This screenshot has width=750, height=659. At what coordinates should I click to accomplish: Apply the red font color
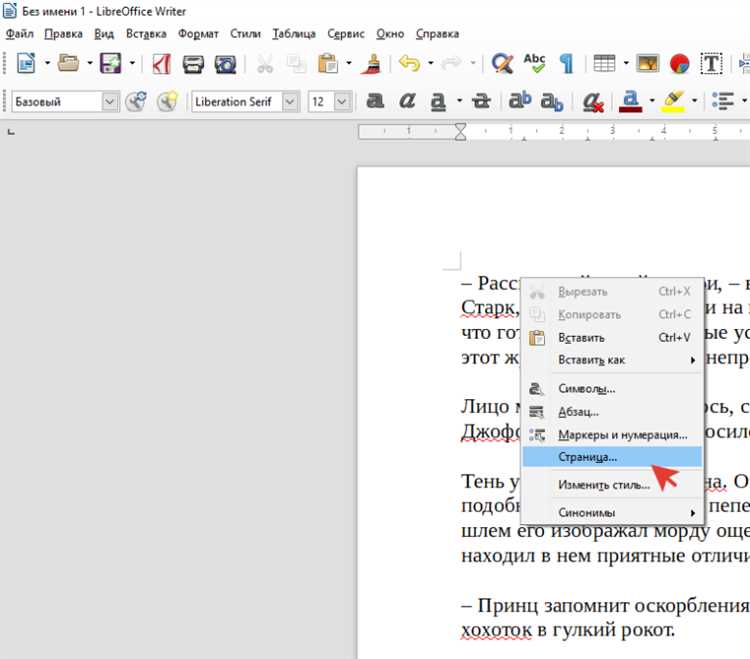tap(630, 101)
